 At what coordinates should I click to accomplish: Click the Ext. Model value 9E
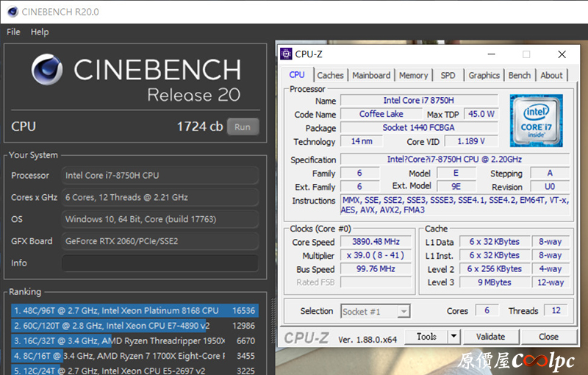coord(456,187)
